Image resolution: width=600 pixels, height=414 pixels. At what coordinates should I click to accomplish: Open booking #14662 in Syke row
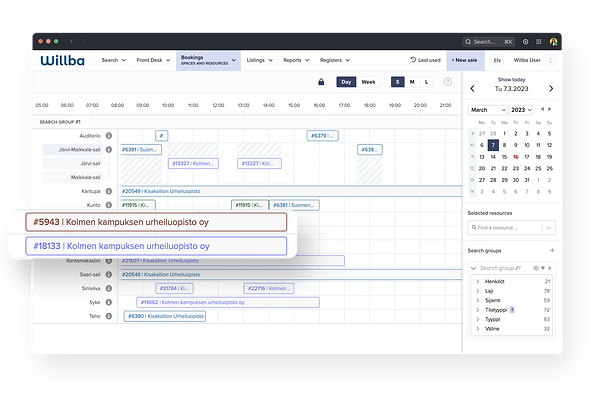(x=228, y=302)
